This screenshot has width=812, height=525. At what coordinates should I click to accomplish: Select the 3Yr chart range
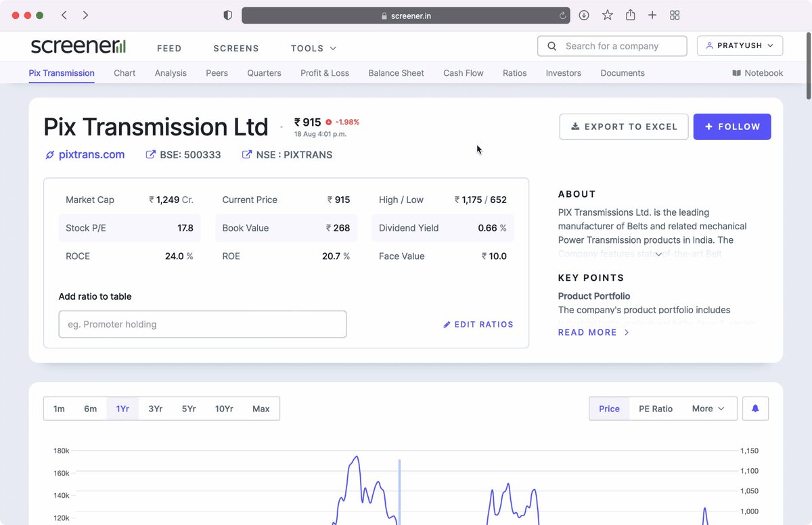(x=155, y=409)
